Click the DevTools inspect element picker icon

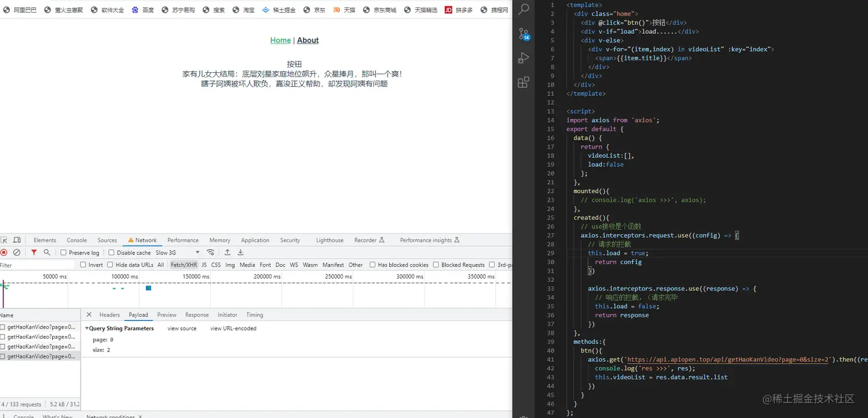coord(4,240)
